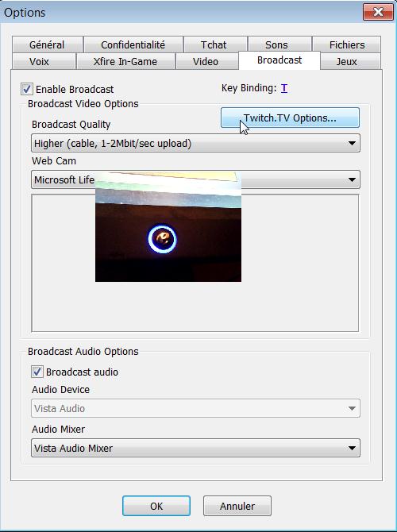Open the disabled Audio Device dropdown

(x=195, y=408)
